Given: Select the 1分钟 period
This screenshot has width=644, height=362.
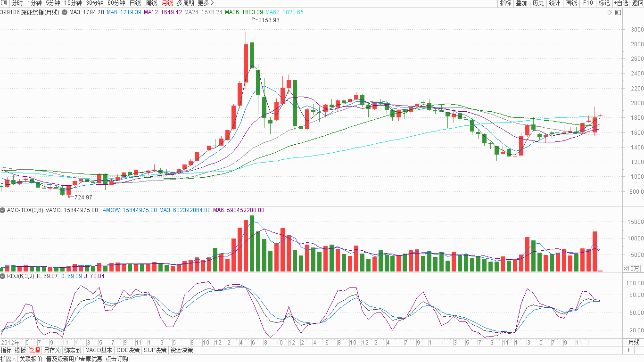Looking at the screenshot, I should [x=34, y=3].
